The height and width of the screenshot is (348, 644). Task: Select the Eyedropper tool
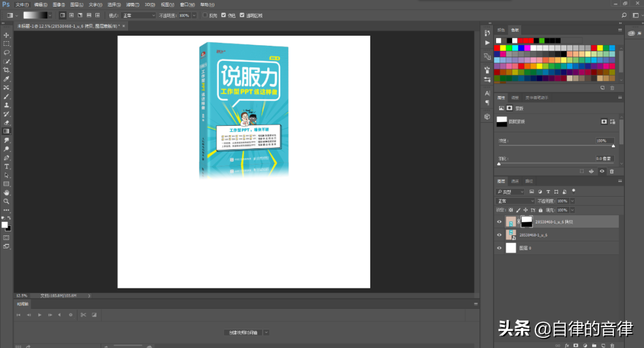[6, 79]
